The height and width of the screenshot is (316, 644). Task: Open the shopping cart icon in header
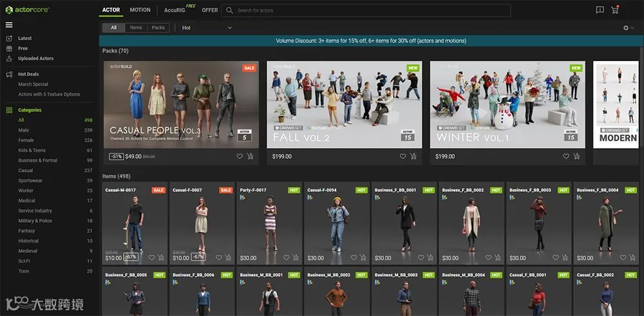coord(615,10)
